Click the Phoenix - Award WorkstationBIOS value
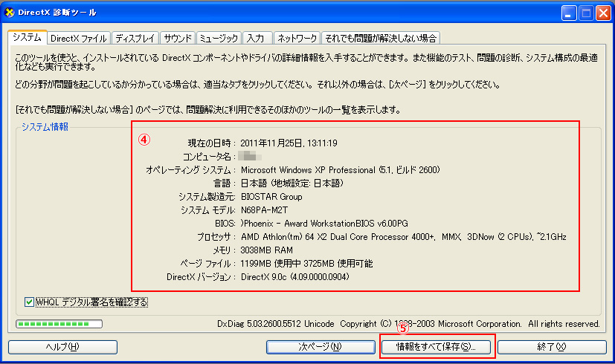 coord(324,224)
